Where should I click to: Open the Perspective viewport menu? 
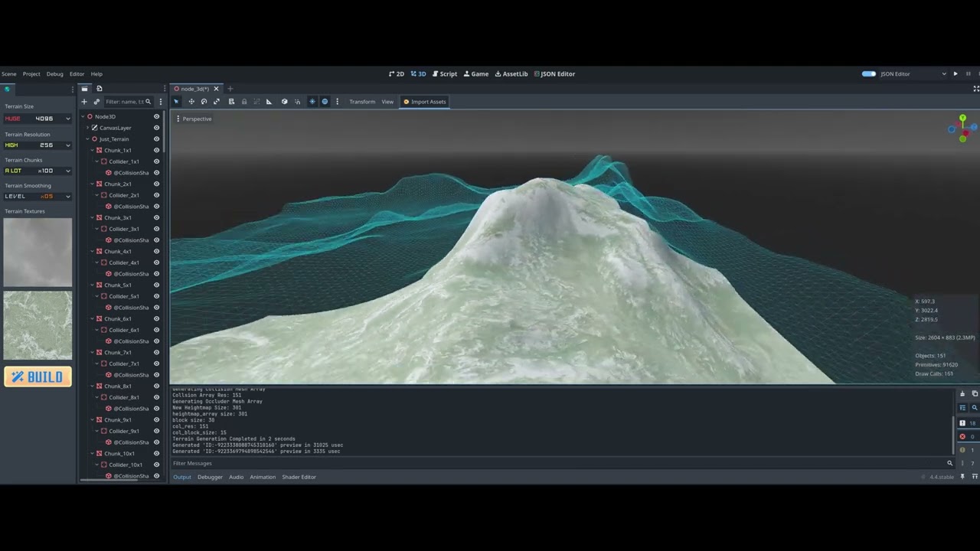pyautogui.click(x=194, y=119)
